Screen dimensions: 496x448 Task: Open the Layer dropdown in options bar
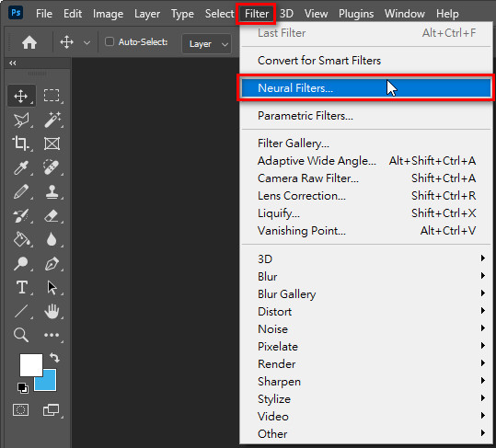point(207,44)
